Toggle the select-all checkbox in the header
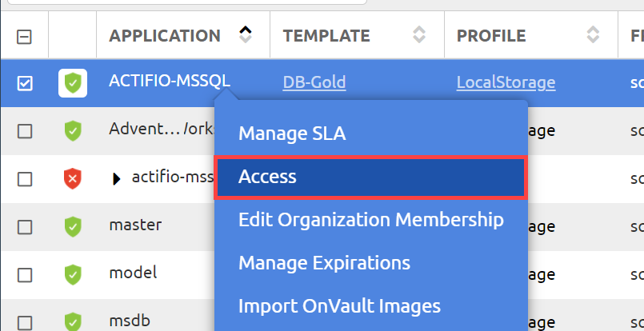Screen dimensions: 644x331 pos(24,37)
